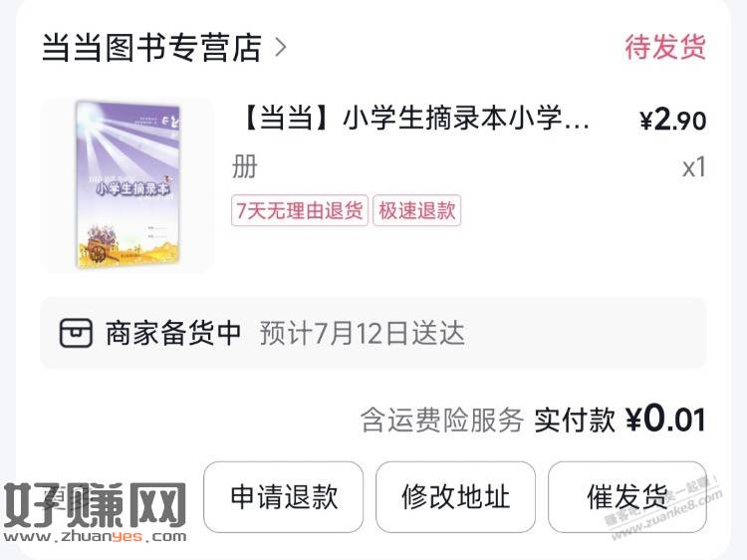
Task: Click the 好赚网 watermark logo
Action: click(x=95, y=513)
